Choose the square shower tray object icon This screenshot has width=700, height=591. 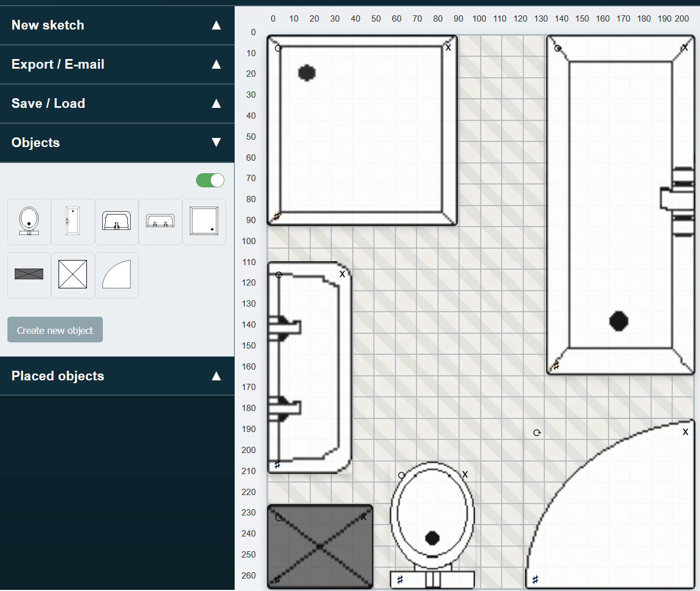204,222
